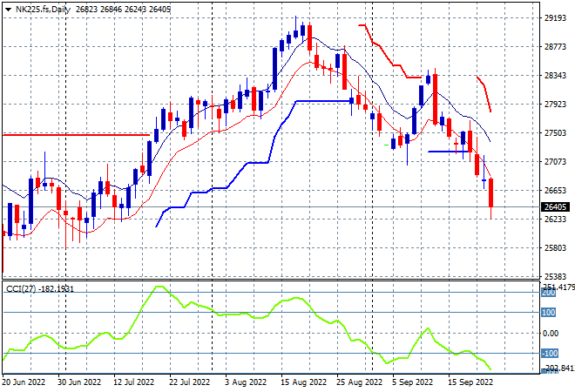
Task: Select the 3 Aug 2022 date label
Action: click(246, 382)
